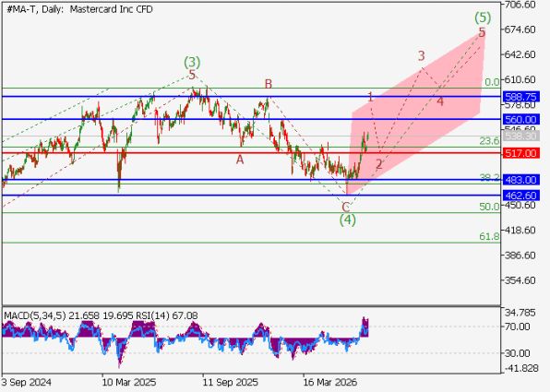550x392 pixels.
Task: Click the corrective wave B label
Action: 269,84
